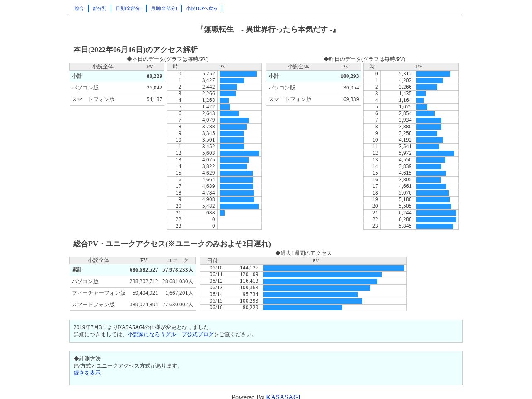This screenshot has height=399, width=532.
Task: Click today's hour 4 PV value 1,268
Action: pos(208,100)
